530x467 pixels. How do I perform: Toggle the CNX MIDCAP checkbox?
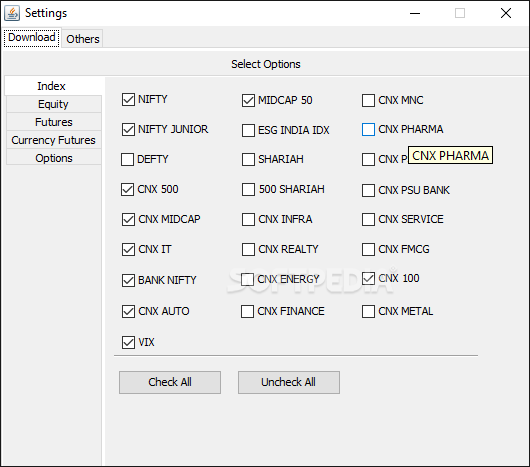tap(128, 220)
